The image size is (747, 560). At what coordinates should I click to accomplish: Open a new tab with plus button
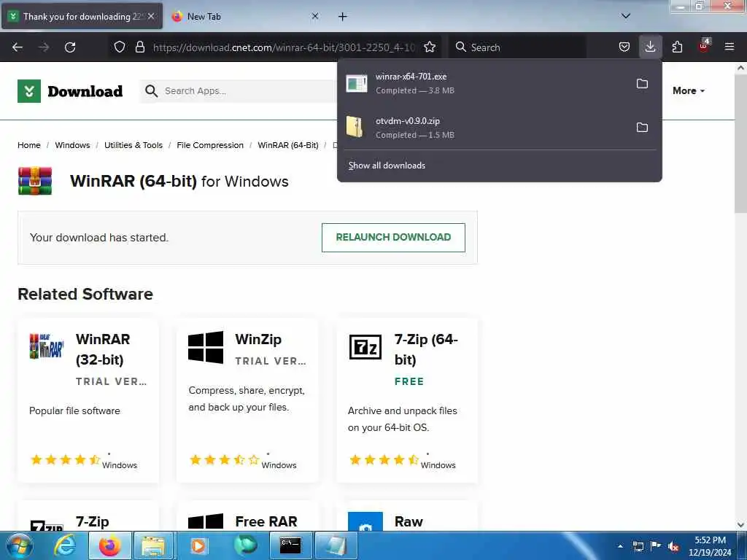(343, 17)
